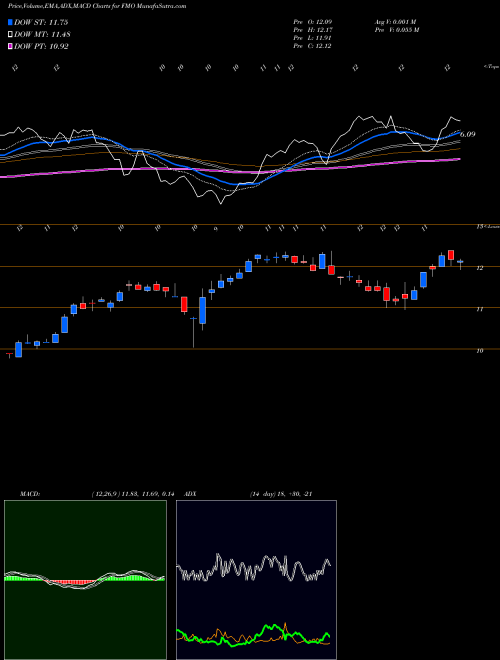Click the ADX values '(14 day) 18, +30, -21'

pos(280,494)
